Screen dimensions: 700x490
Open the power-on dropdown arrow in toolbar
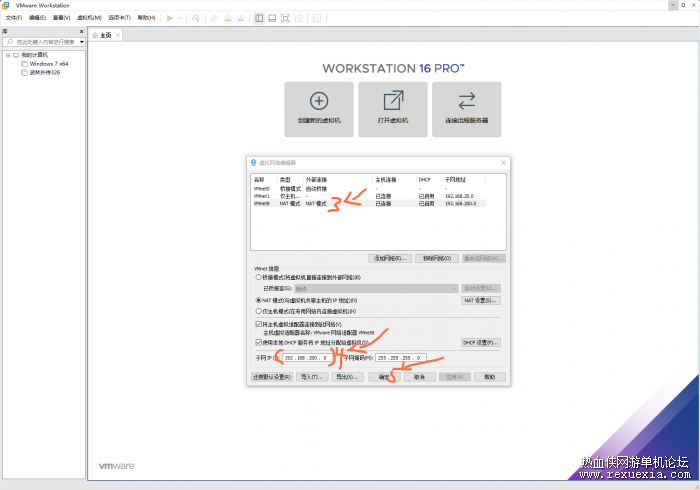click(x=179, y=18)
